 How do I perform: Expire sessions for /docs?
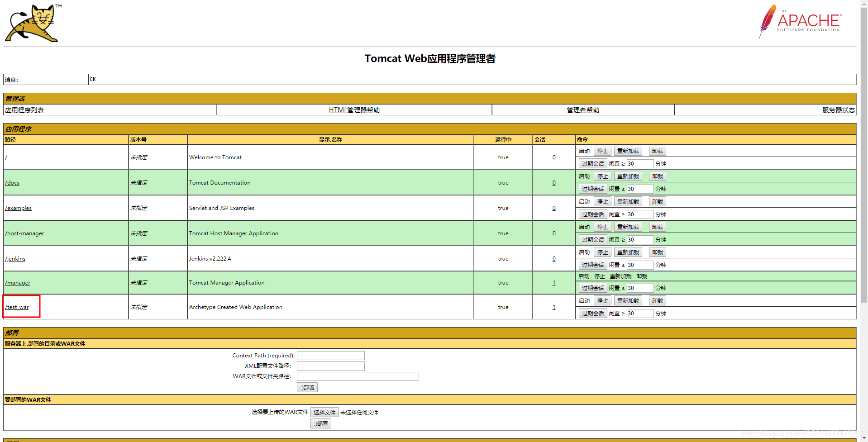point(593,189)
